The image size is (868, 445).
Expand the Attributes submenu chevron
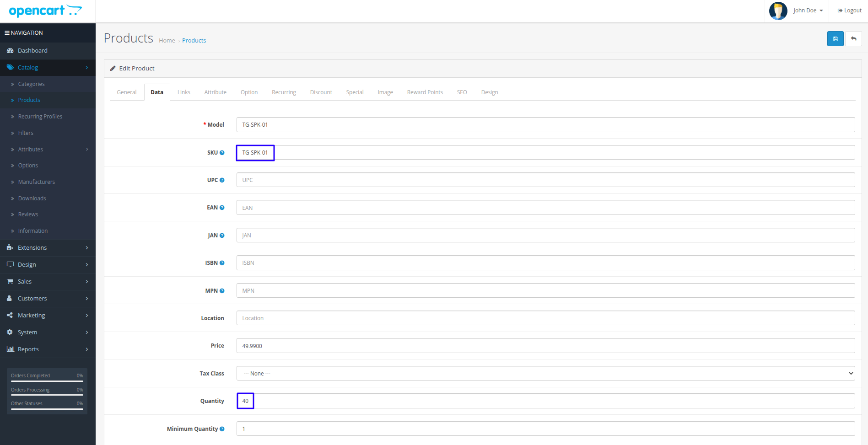point(87,150)
